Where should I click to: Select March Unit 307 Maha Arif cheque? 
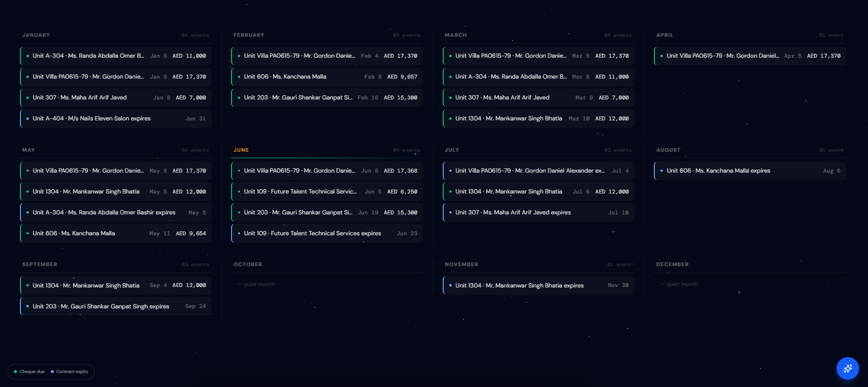click(x=538, y=97)
